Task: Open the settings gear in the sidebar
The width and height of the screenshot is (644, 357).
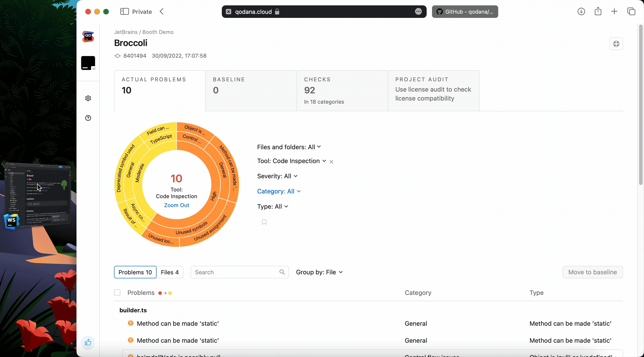Action: [88, 98]
